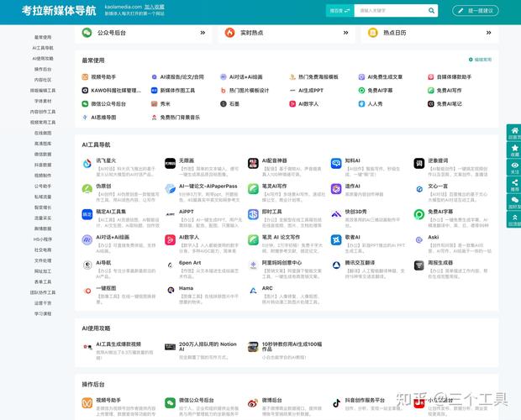Screen dimensions: 521x420
Task: Click the 歌者AI blue icon
Action: pos(336,240)
